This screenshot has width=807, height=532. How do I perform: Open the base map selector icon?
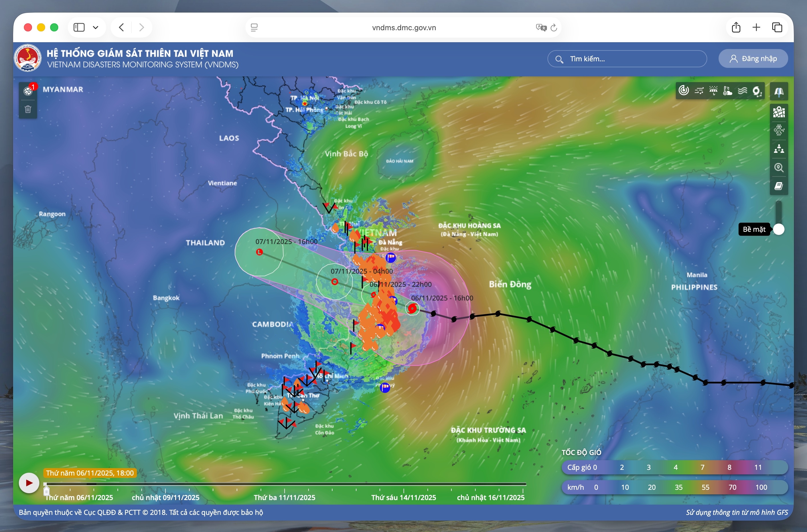pos(779,112)
